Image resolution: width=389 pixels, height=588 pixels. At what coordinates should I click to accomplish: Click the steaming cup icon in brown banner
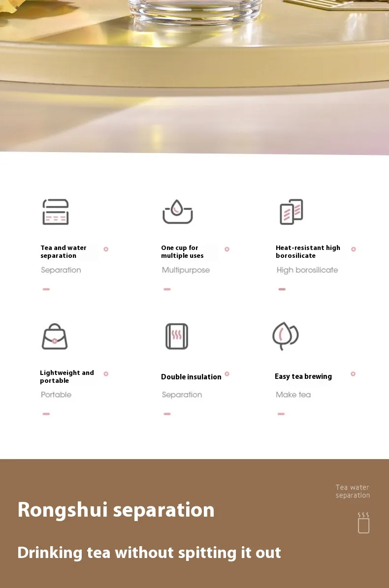click(363, 523)
